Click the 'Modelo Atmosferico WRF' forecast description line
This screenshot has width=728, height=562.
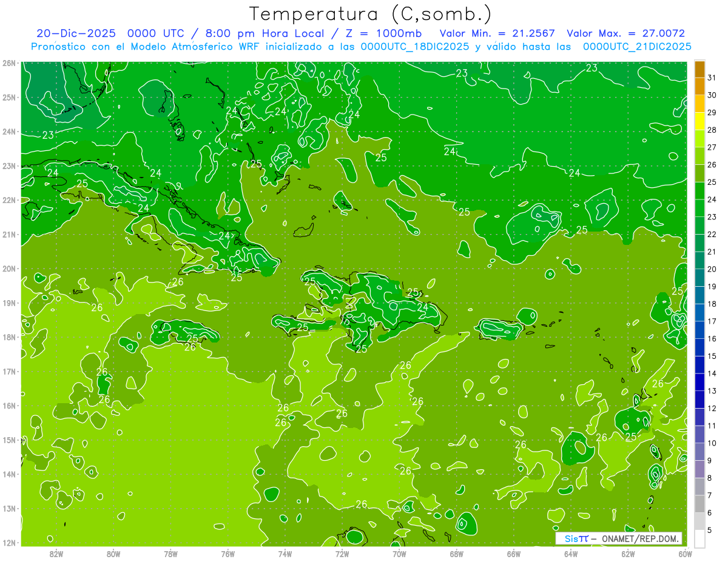(361, 47)
